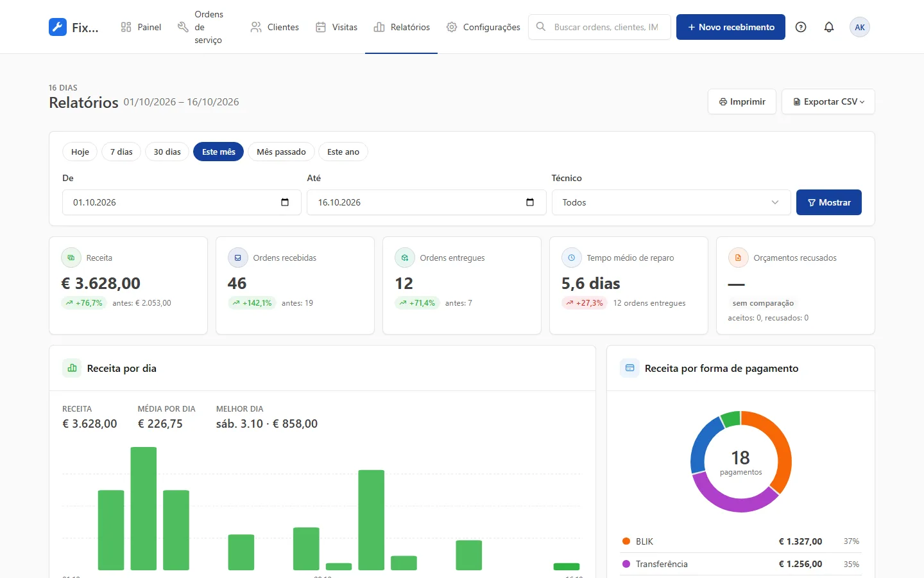This screenshot has height=578, width=924.
Task: Click the Novo recebimento button
Action: point(731,27)
